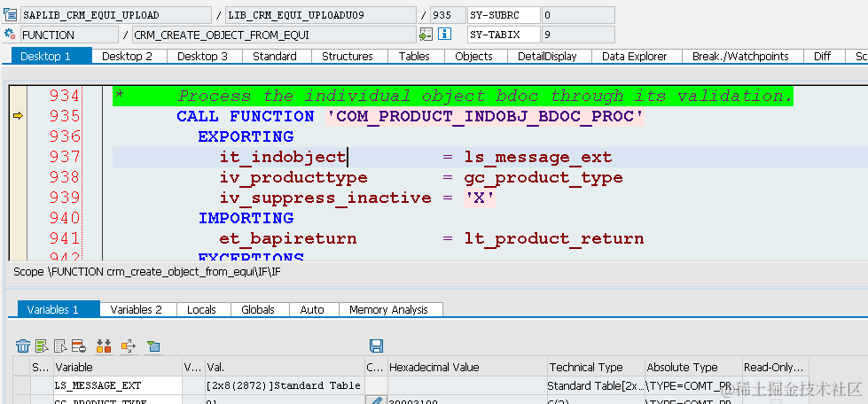This screenshot has width=868, height=404.
Task: Click 'COM_PRODUCT_INDOBJ_BDOC_PROC' in the code
Action: pos(485,116)
